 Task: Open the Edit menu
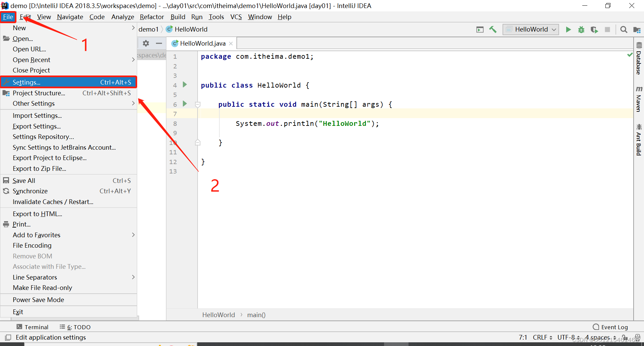25,17
